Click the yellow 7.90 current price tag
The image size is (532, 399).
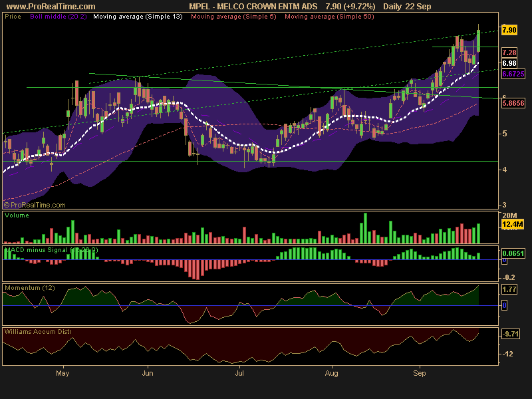509,30
